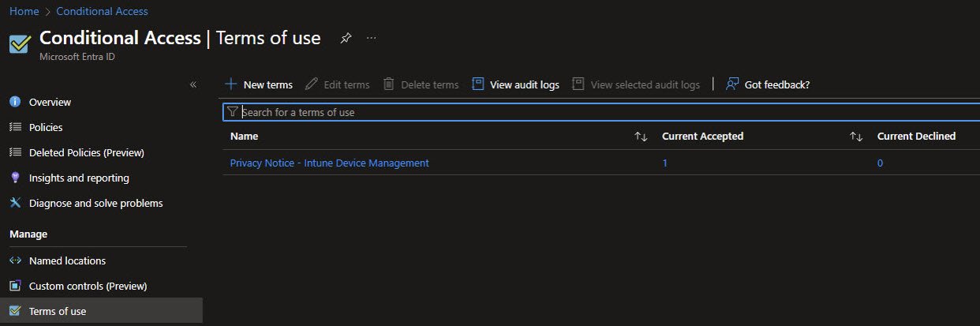980x326 pixels.
Task: Sort by Current Accepted column arrows
Action: 856,137
